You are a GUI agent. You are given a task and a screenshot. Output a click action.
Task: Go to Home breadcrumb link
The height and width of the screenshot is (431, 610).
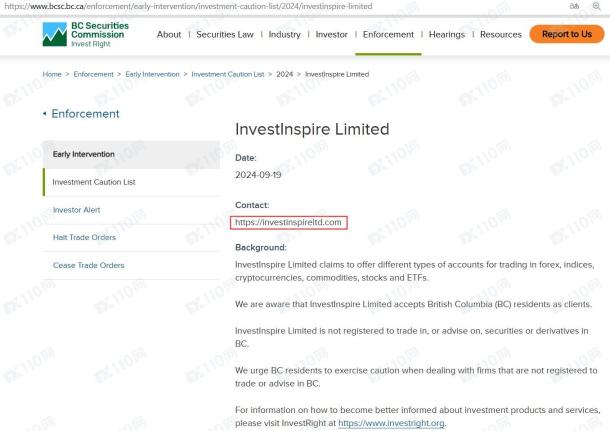[x=52, y=74]
